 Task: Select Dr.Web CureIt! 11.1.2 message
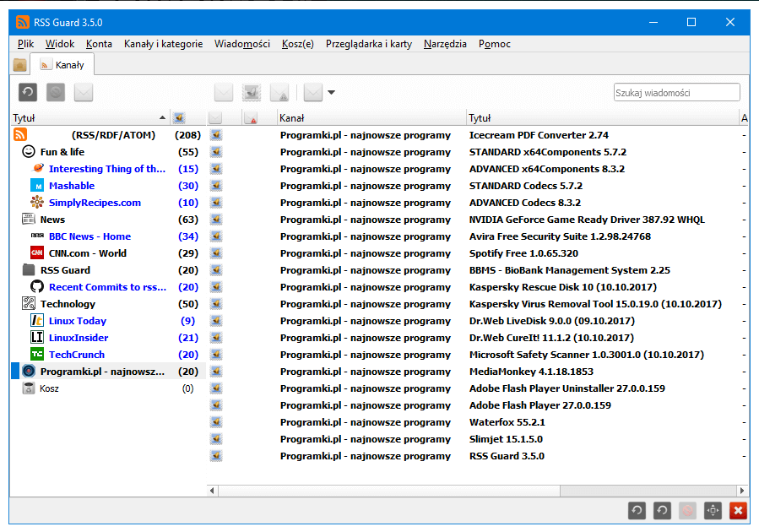click(551, 338)
